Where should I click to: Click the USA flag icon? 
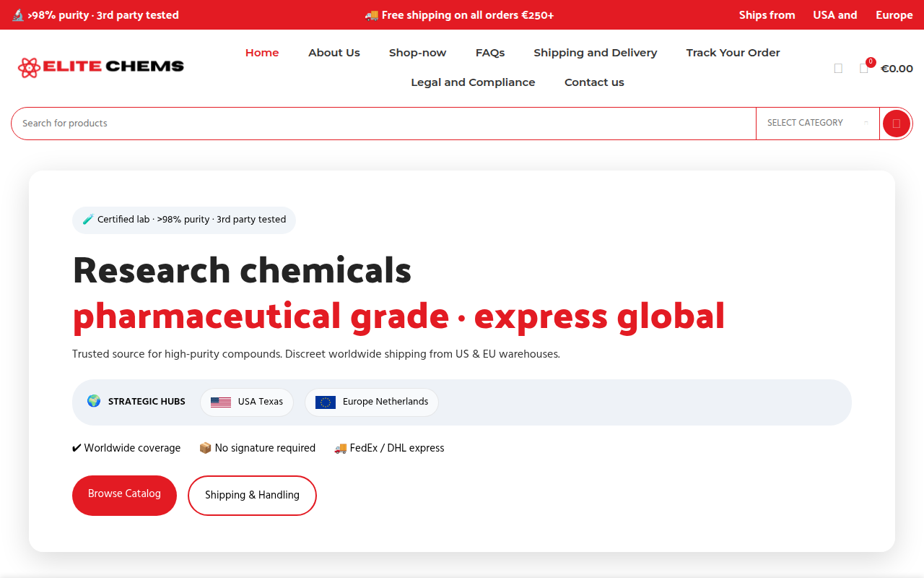[221, 402]
